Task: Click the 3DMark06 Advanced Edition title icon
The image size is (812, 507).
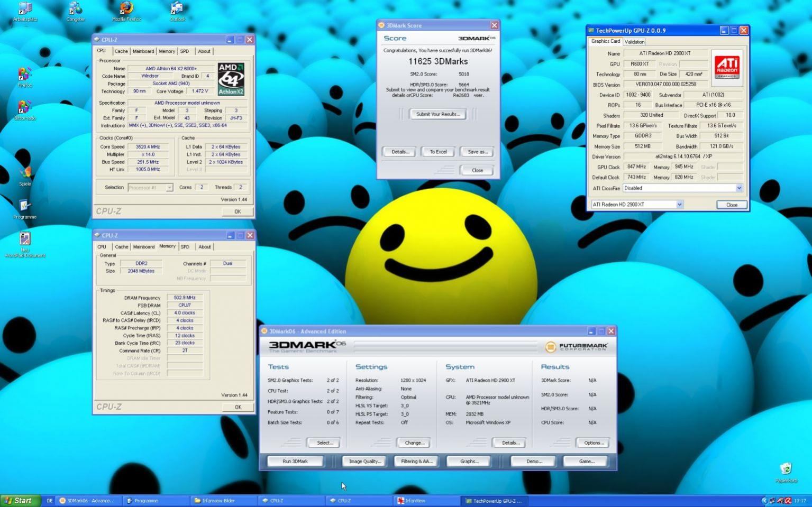Action: [264, 331]
